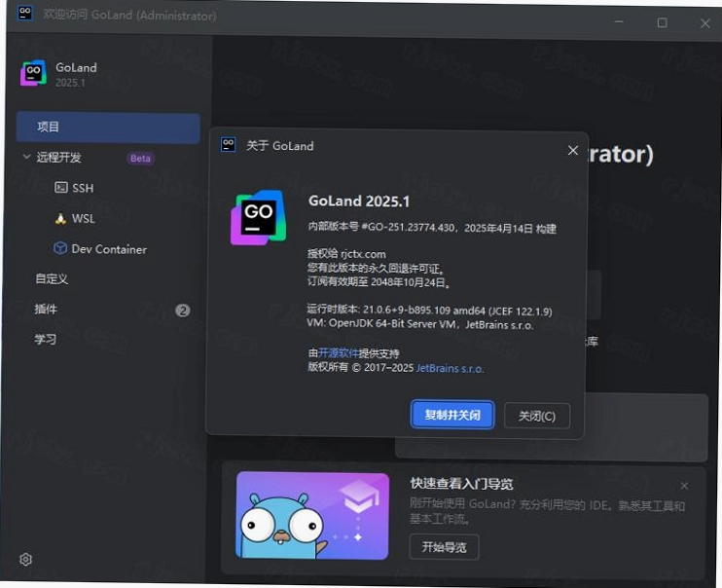Dismiss the 快速查看入门导览 banner
The height and width of the screenshot is (588, 722).
pos(684,486)
